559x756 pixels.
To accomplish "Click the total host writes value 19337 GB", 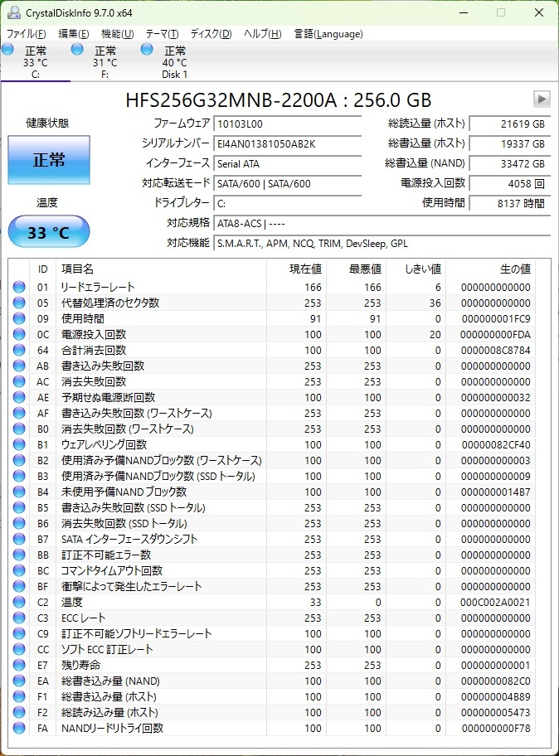I will [x=509, y=143].
